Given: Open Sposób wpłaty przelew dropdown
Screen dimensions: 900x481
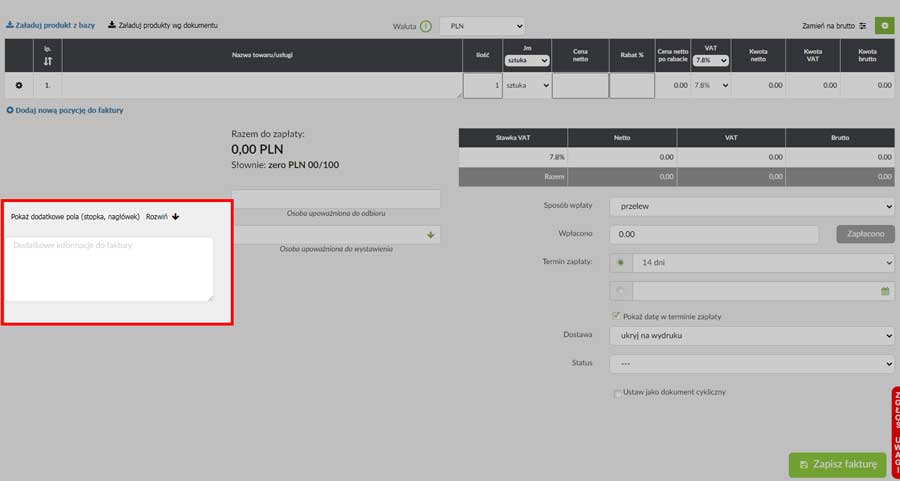Looking at the screenshot, I should [752, 206].
